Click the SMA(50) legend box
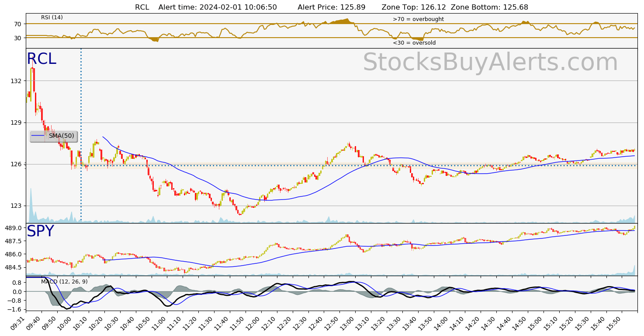This screenshot has height=336, width=644. pos(54,136)
